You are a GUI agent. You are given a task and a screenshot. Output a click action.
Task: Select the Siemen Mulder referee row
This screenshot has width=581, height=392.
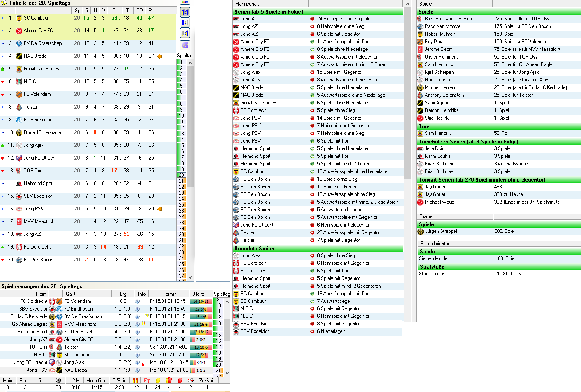[x=499, y=258]
